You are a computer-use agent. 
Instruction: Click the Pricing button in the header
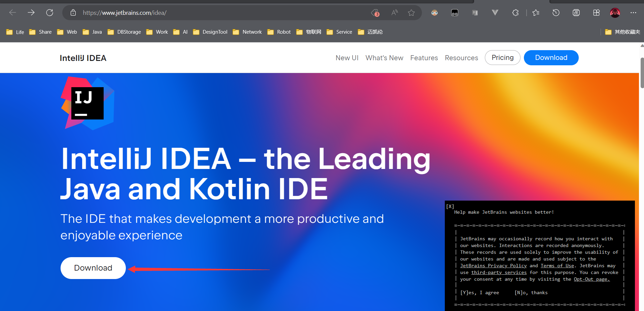pos(502,58)
